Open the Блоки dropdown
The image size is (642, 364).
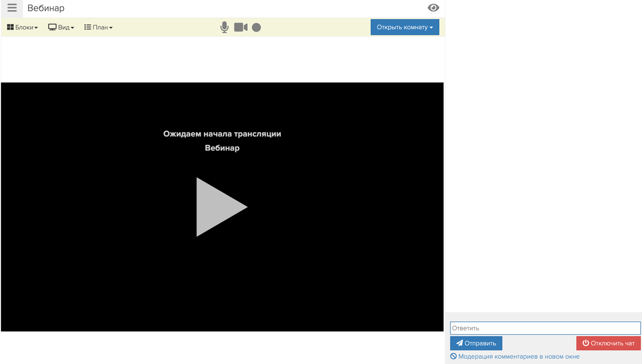[22, 27]
